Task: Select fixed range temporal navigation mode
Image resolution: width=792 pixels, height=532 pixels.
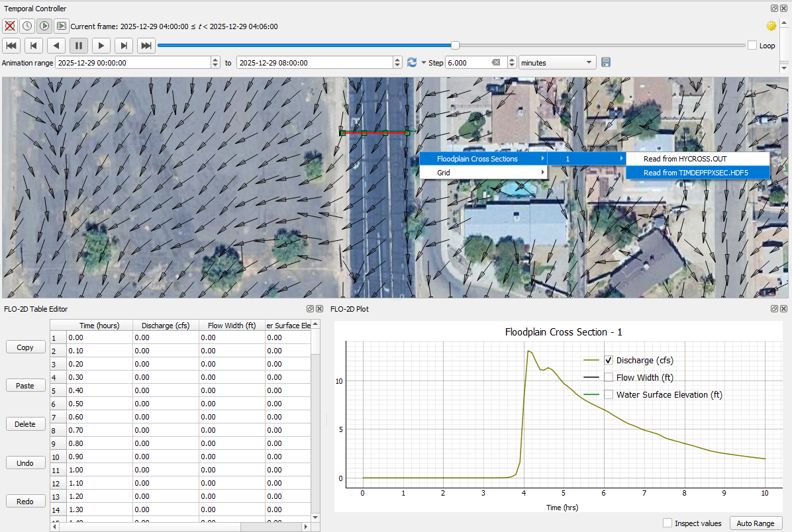Action: click(27, 26)
